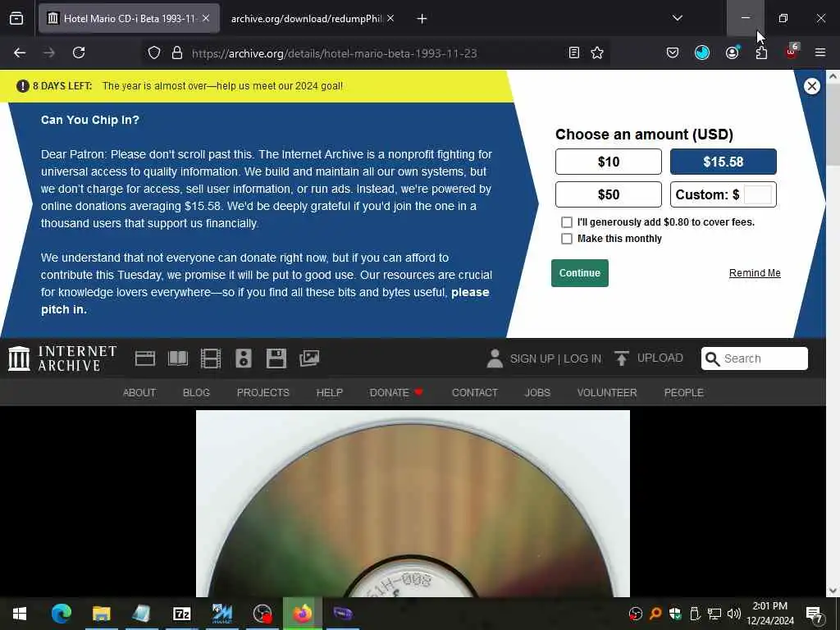Click the Remind Me link
The width and height of the screenshot is (840, 630).
click(755, 273)
